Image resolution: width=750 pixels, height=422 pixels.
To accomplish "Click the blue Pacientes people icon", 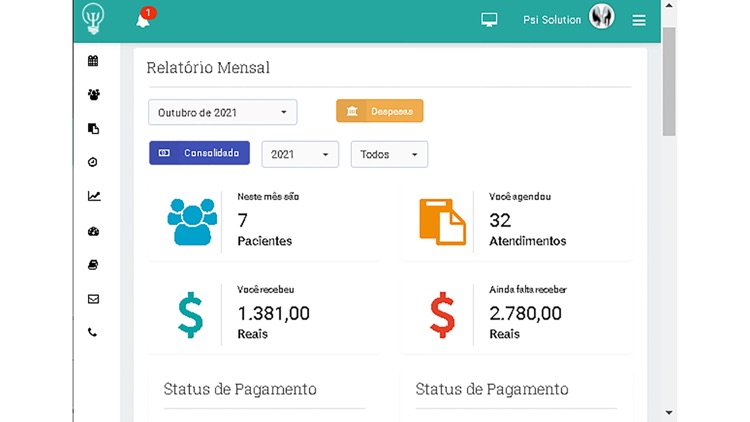I will pyautogui.click(x=192, y=222).
